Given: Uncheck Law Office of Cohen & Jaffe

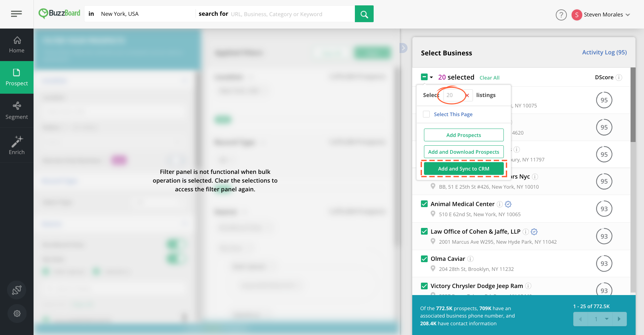Looking at the screenshot, I should tap(424, 231).
